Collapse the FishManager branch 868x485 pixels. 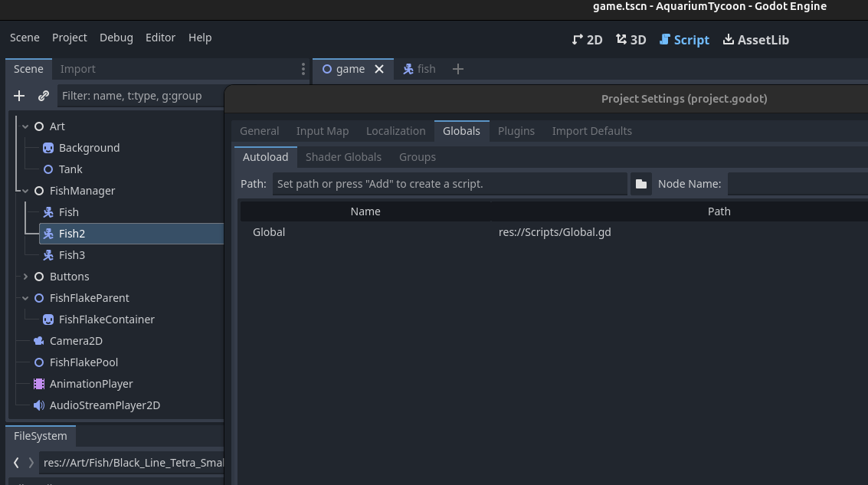click(25, 190)
